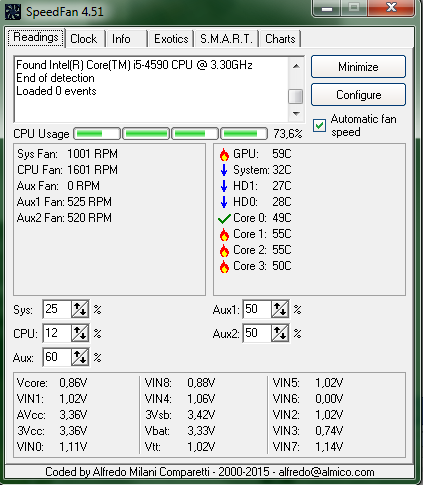
Task: Click the Aux speed percentage field
Action: 57,357
